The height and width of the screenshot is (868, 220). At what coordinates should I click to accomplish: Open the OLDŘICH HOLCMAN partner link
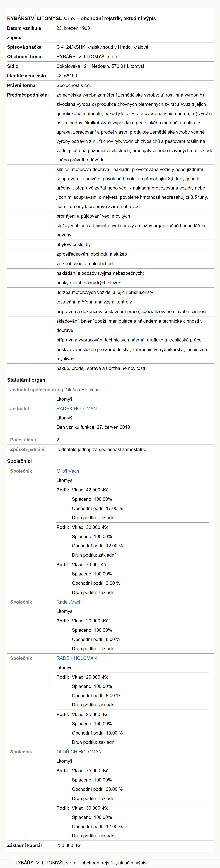point(79,752)
